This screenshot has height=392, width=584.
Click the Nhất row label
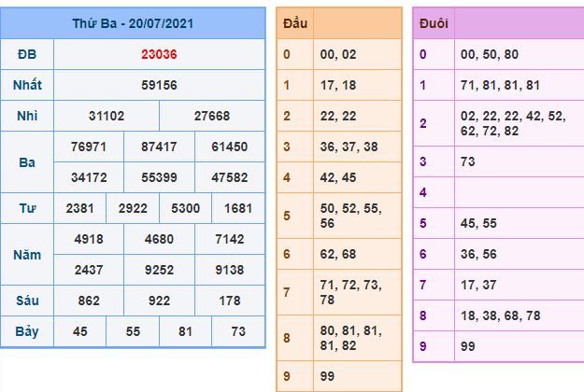(27, 85)
